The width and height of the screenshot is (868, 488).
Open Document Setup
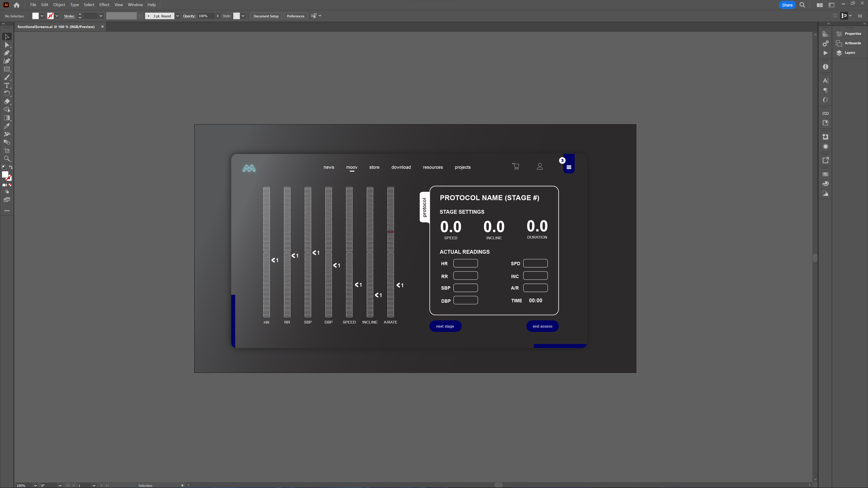(x=266, y=16)
